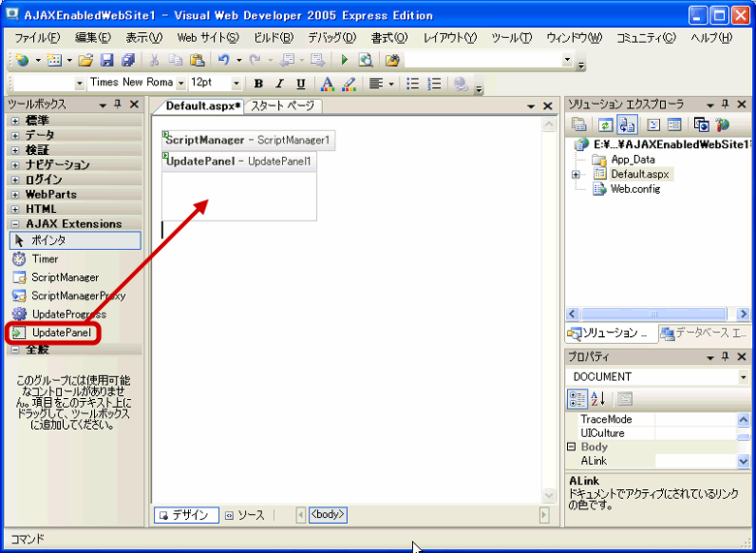Screen dimensions: 756x553
Task: Undo the last action
Action: [x=224, y=60]
